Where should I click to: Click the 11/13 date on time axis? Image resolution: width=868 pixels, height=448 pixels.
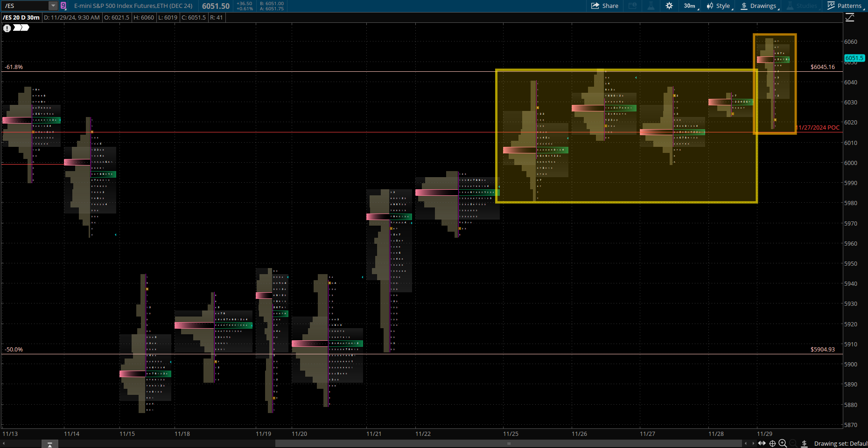tap(10, 434)
